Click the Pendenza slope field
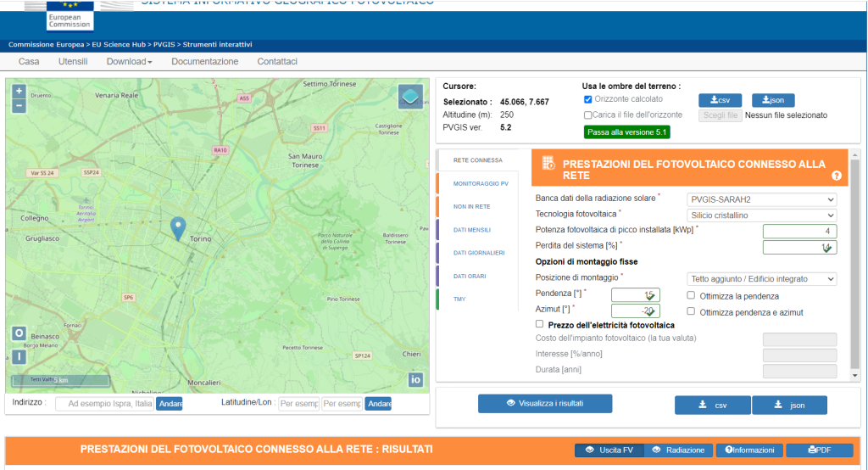868x470 pixels. (x=636, y=295)
